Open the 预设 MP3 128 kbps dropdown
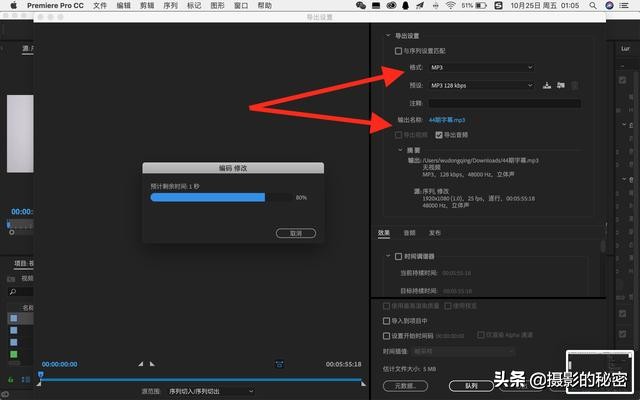Viewport: 640px width, 400px height. pyautogui.click(x=482, y=85)
